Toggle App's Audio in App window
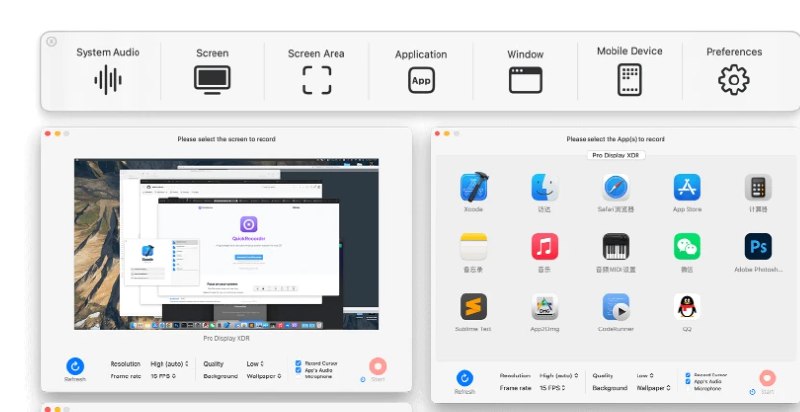This screenshot has width=800, height=412. pos(688,381)
